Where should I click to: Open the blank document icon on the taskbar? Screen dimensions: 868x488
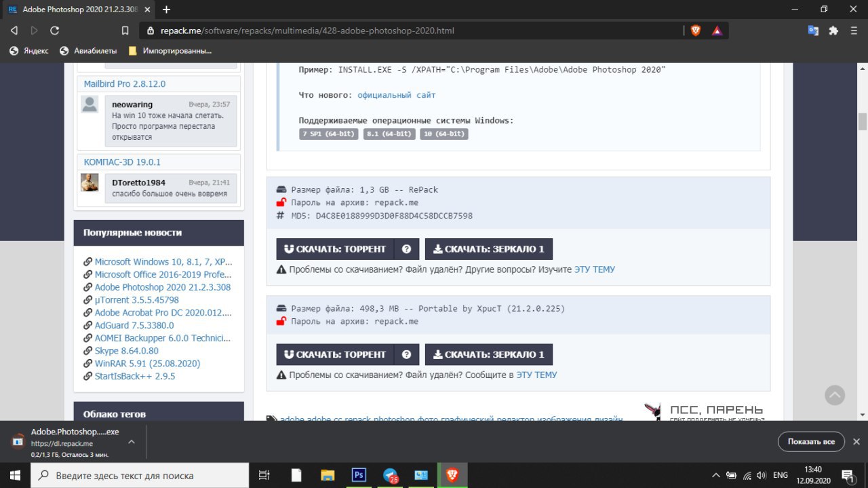[x=296, y=475]
